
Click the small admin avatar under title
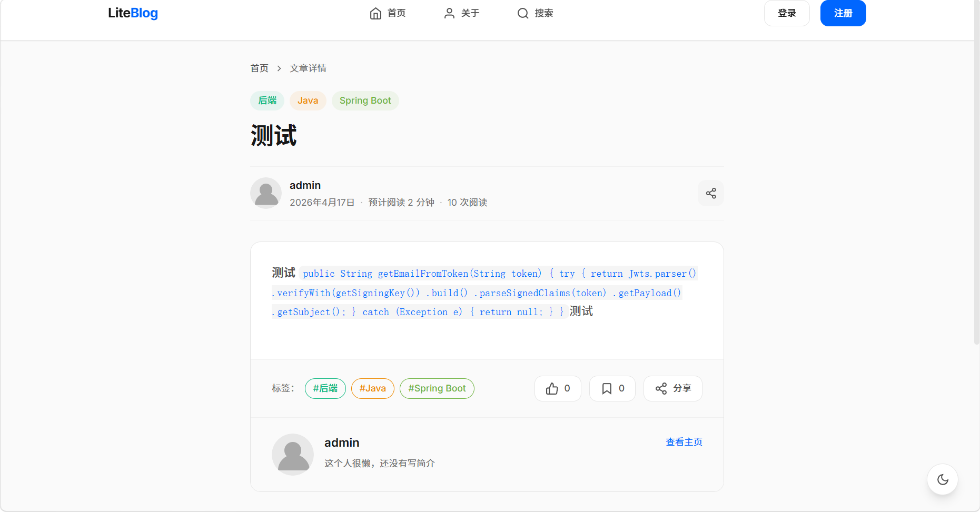click(x=266, y=193)
